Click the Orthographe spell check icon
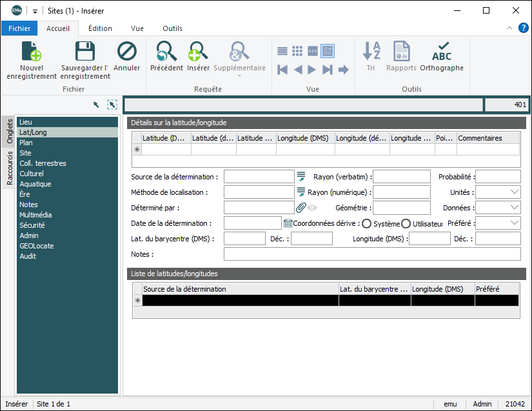532x411 pixels. (x=442, y=52)
